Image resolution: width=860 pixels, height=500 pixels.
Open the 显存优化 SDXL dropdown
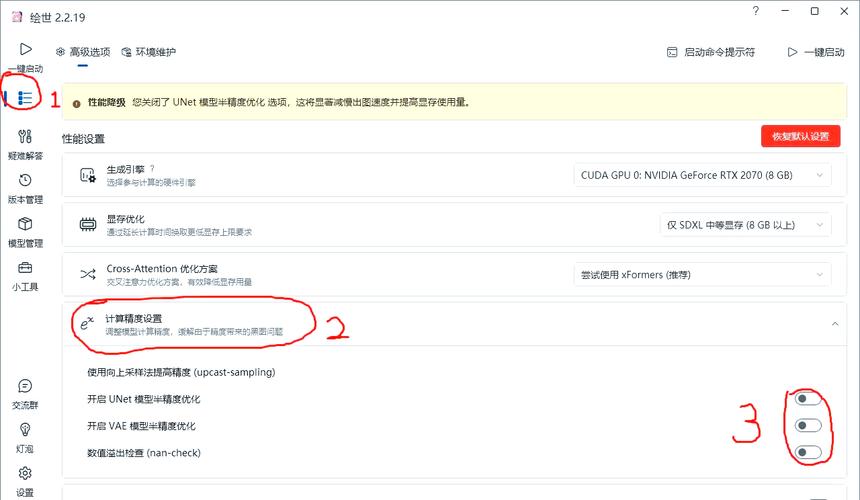click(745, 225)
